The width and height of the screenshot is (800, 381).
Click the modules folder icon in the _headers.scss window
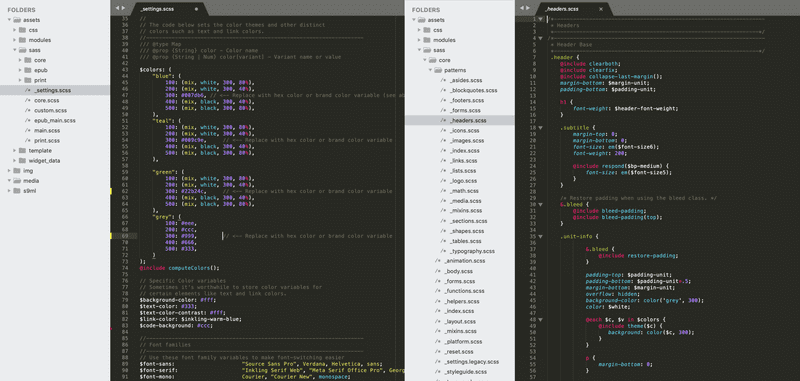(427, 40)
